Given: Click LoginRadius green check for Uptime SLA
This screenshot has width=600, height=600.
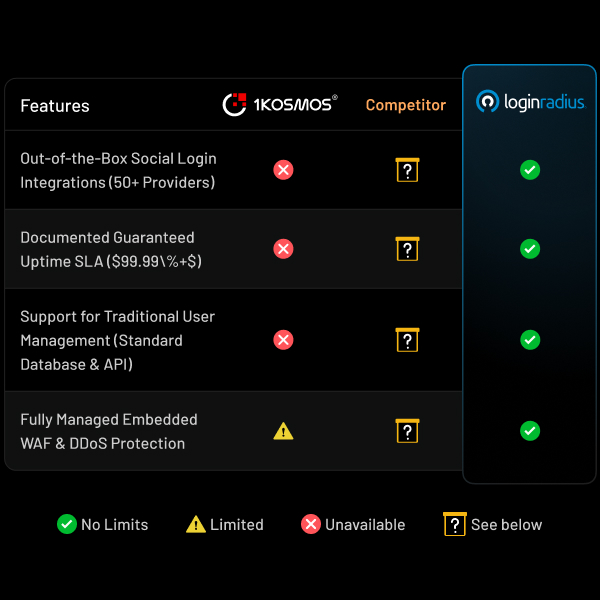Looking at the screenshot, I should tap(530, 249).
